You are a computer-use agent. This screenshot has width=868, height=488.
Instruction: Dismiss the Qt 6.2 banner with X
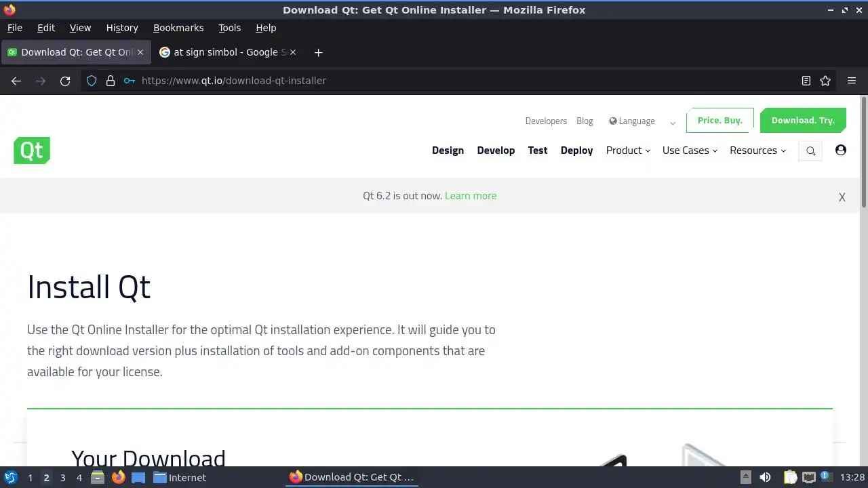coord(842,197)
